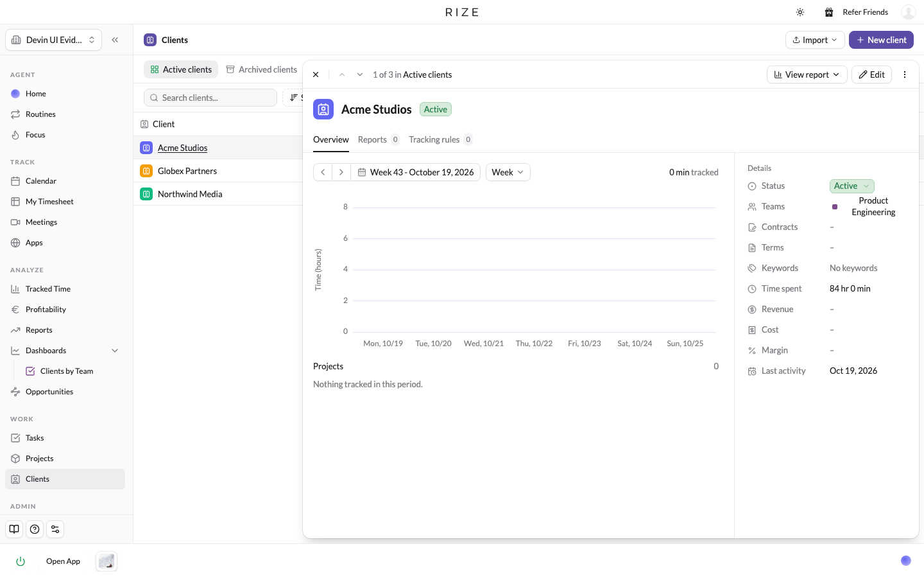Toggle light/dark theme sun icon
The image size is (924, 578).
click(x=800, y=12)
